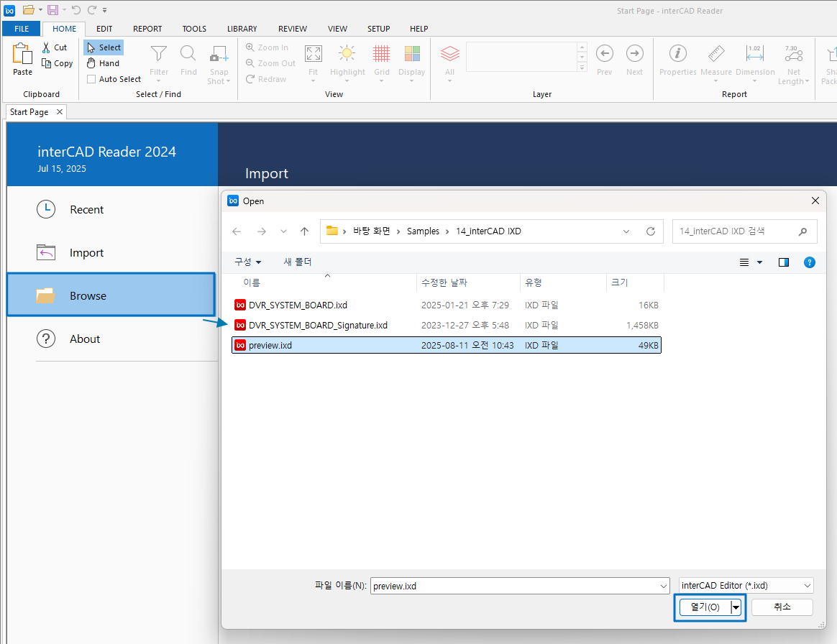Open the view mode options dropdown arrow
Image resolution: width=837 pixels, height=644 pixels.
[759, 262]
